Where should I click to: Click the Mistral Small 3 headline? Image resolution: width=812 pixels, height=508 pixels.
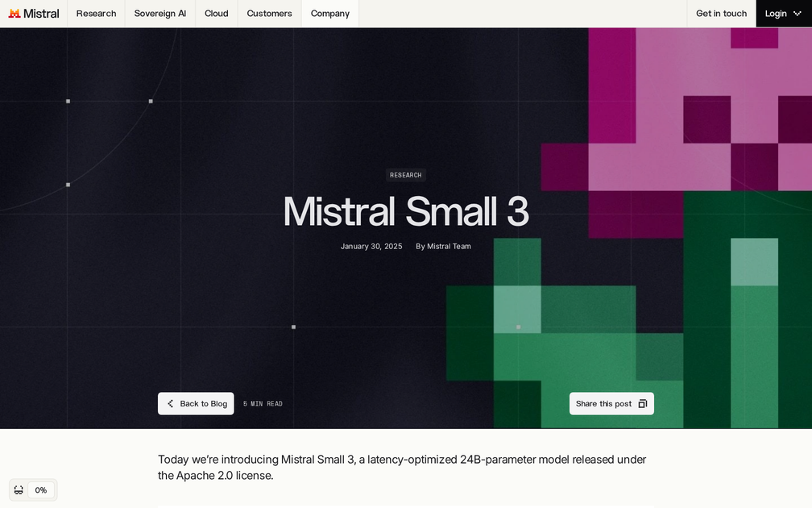[x=405, y=211]
